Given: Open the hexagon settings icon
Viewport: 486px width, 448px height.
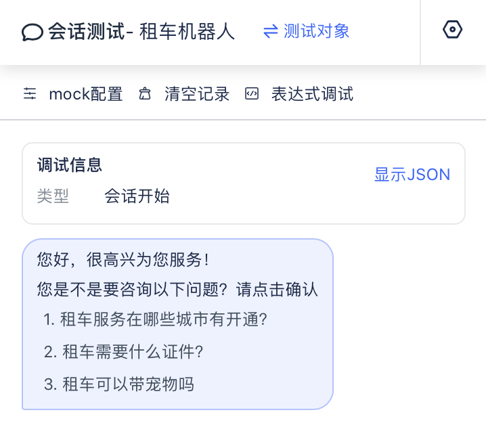Looking at the screenshot, I should pos(452,29).
